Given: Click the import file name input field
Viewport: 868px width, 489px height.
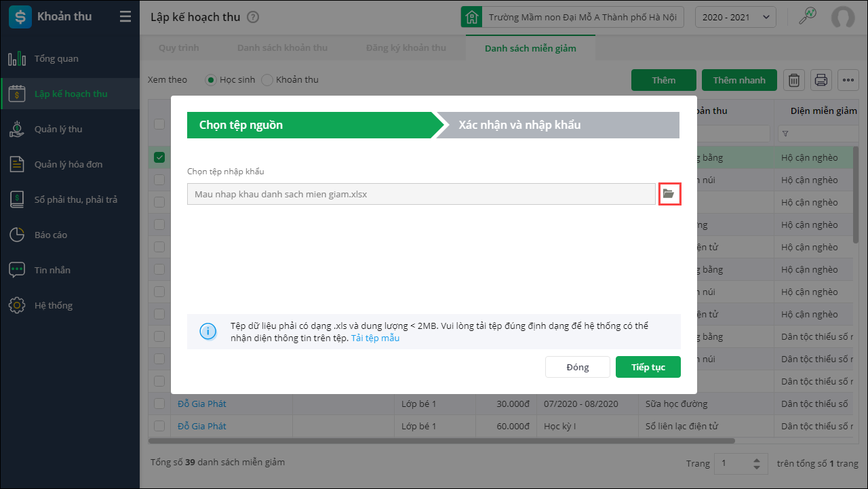Looking at the screenshot, I should point(421,194).
